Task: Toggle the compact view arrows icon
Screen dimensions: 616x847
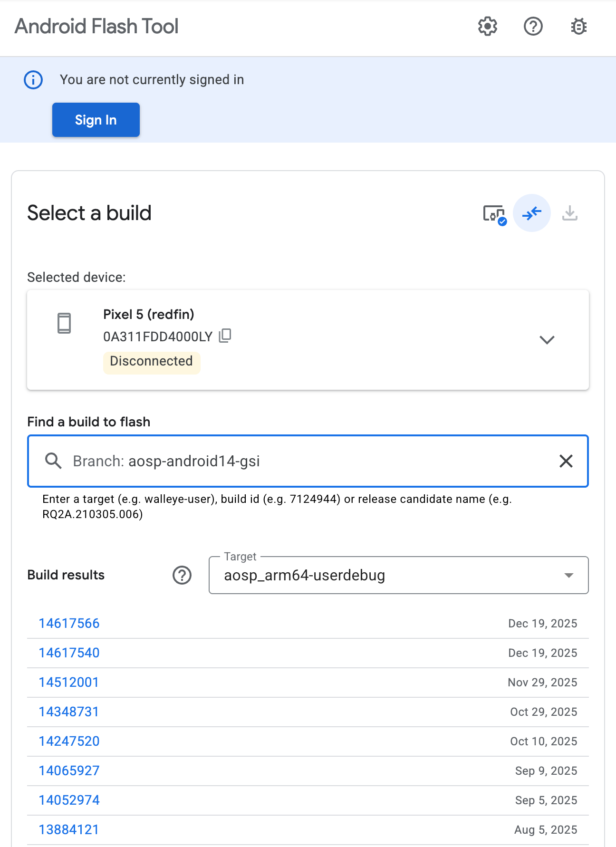Action: point(531,213)
